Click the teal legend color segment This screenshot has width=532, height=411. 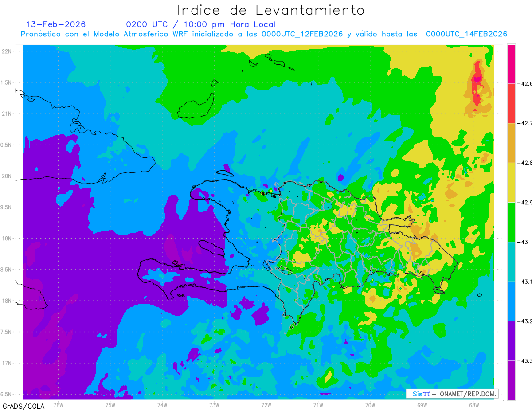click(x=511, y=262)
